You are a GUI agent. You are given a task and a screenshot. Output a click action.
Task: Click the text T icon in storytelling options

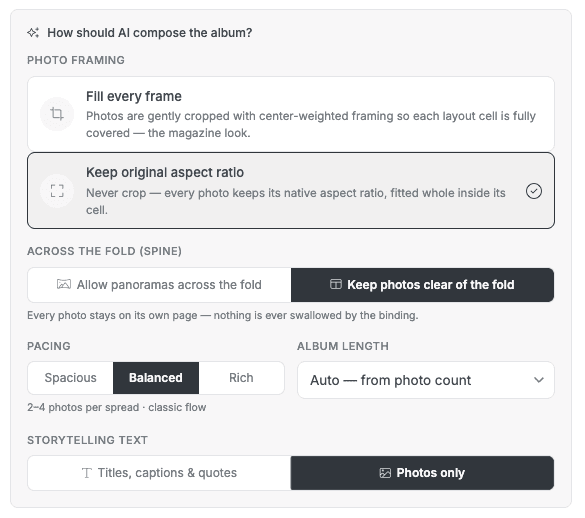tap(87, 473)
